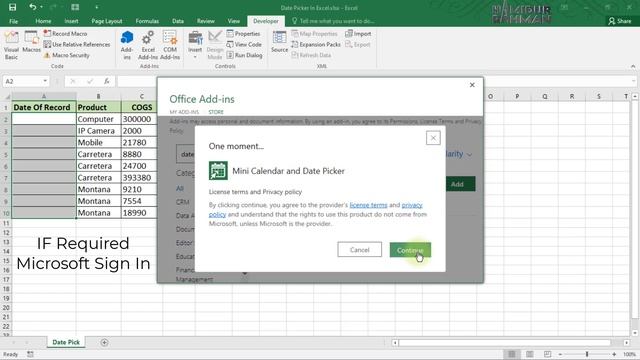Open COM Add-ins dialog

pyautogui.click(x=170, y=45)
